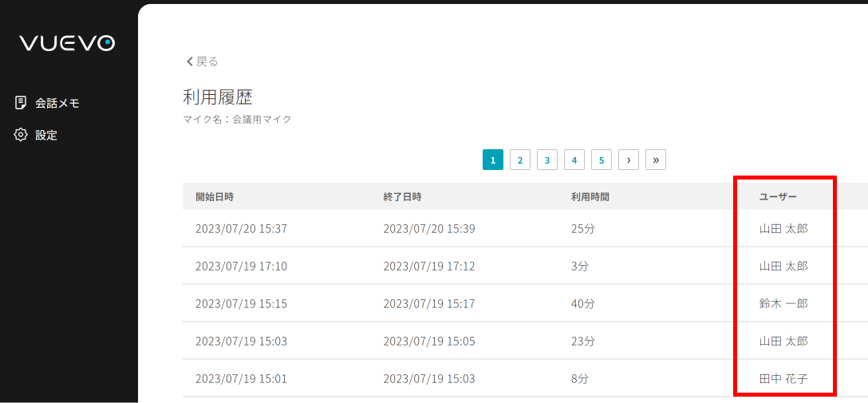The image size is (868, 403).
Task: Open page 4 of usage history
Action: (574, 160)
